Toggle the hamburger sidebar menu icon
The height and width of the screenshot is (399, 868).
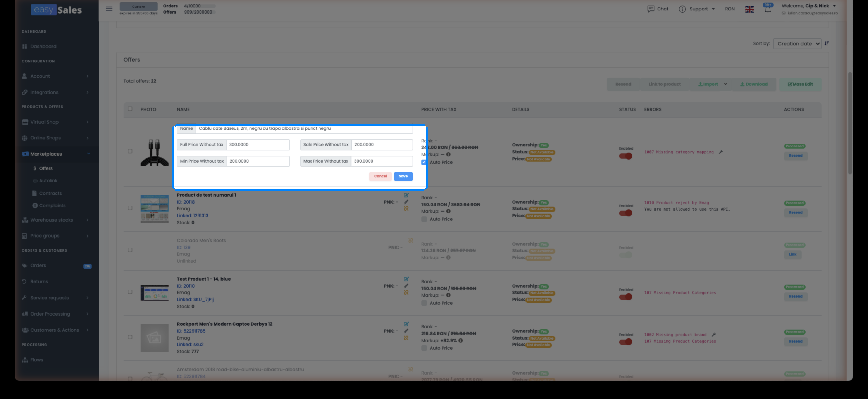(109, 9)
